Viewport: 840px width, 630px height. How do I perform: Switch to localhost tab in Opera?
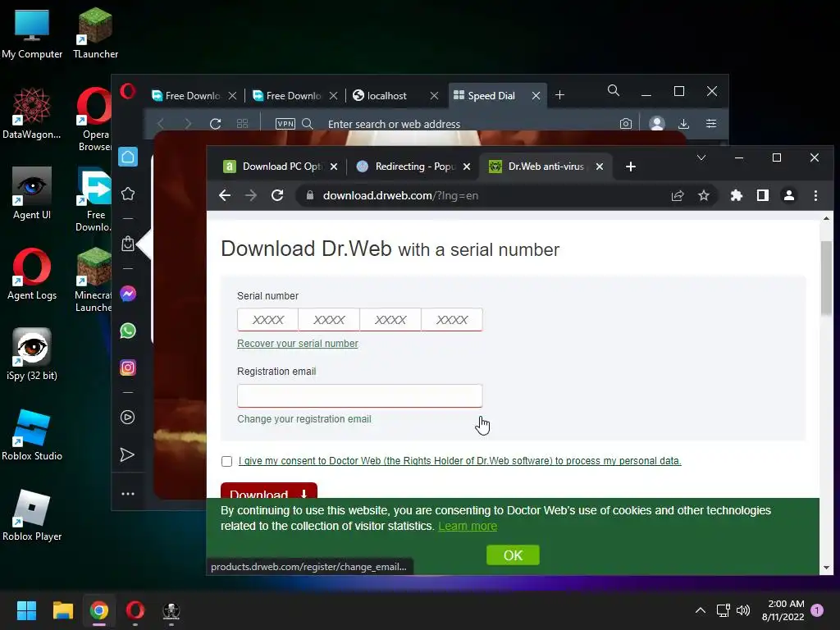click(388, 96)
